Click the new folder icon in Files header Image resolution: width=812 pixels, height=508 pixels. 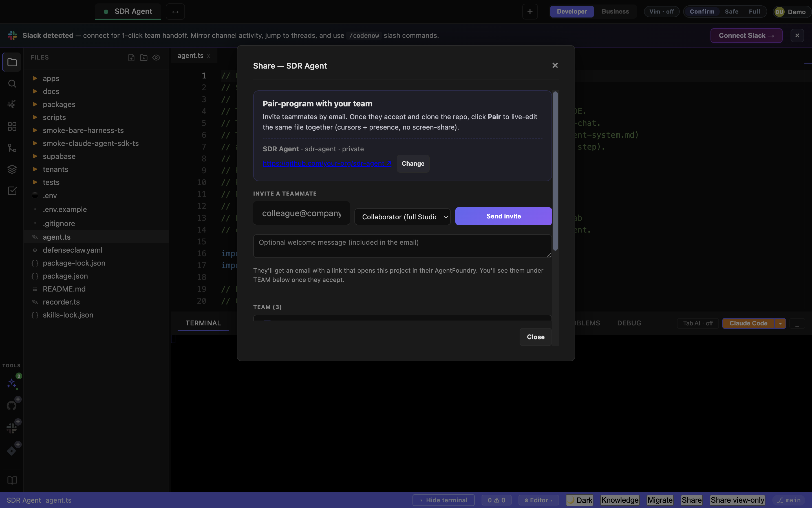[x=144, y=58]
